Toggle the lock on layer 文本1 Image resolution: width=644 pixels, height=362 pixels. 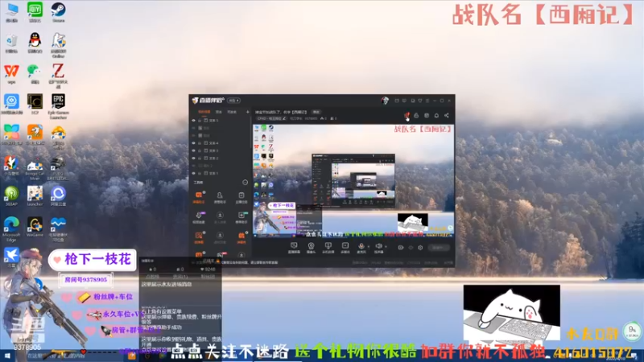[200, 173]
